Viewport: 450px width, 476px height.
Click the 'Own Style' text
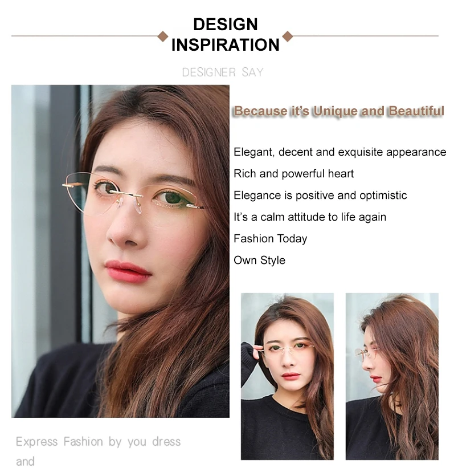coord(259,260)
